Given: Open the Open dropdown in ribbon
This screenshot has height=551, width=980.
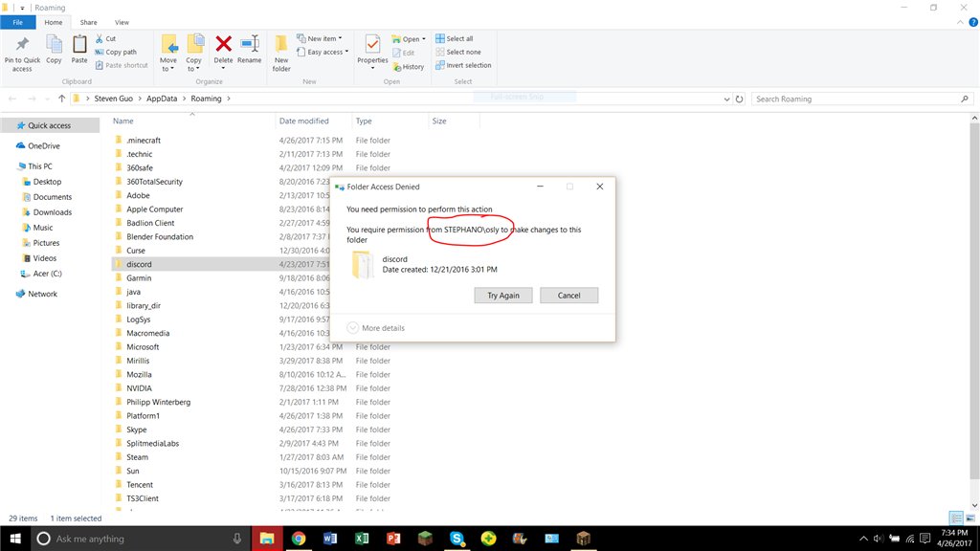Looking at the screenshot, I should [409, 38].
